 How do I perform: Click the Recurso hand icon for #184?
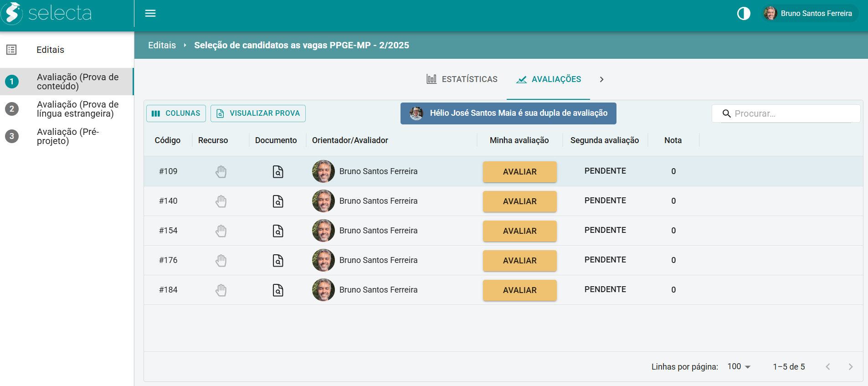(221, 290)
